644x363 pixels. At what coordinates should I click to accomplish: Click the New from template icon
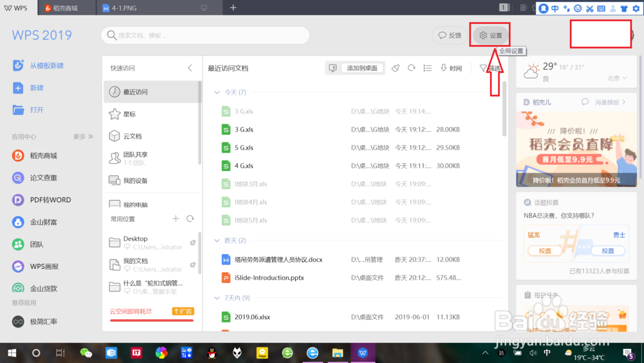tap(18, 65)
